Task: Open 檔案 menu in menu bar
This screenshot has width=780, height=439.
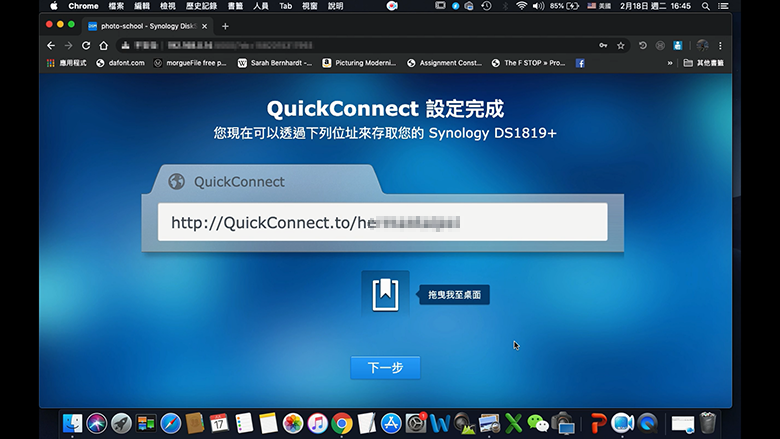Action: click(x=116, y=6)
